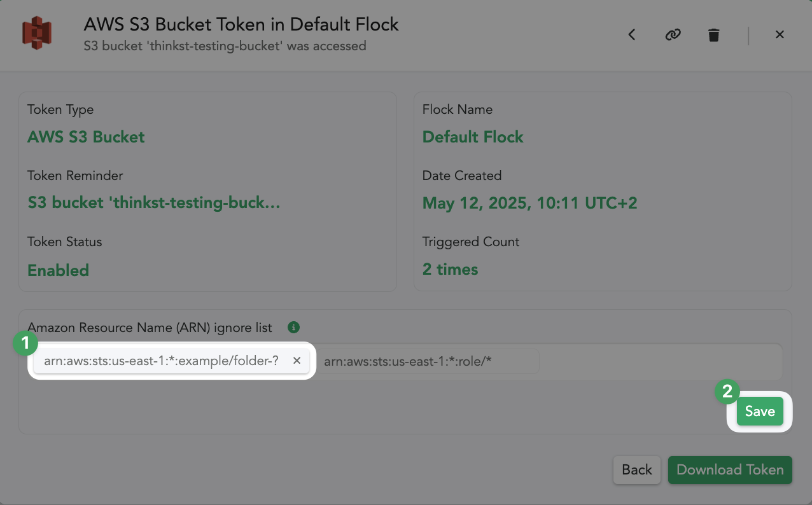Screen dimensions: 812x505
Task: Click the ARN input with role/* placeholder
Action: [x=428, y=361]
